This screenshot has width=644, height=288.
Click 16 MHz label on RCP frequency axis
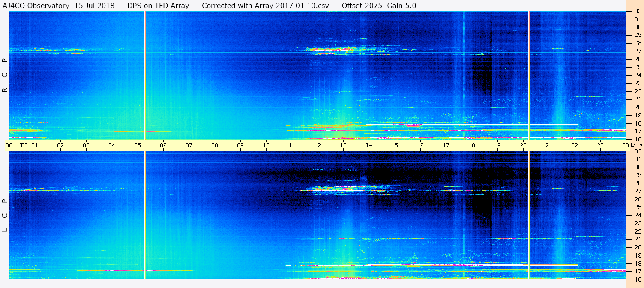[638, 139]
